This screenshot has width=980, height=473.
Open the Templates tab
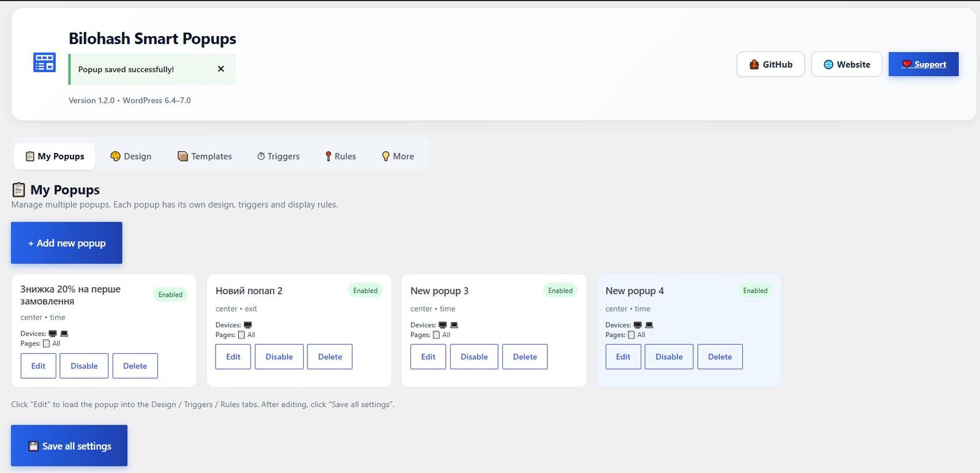pyautogui.click(x=205, y=156)
